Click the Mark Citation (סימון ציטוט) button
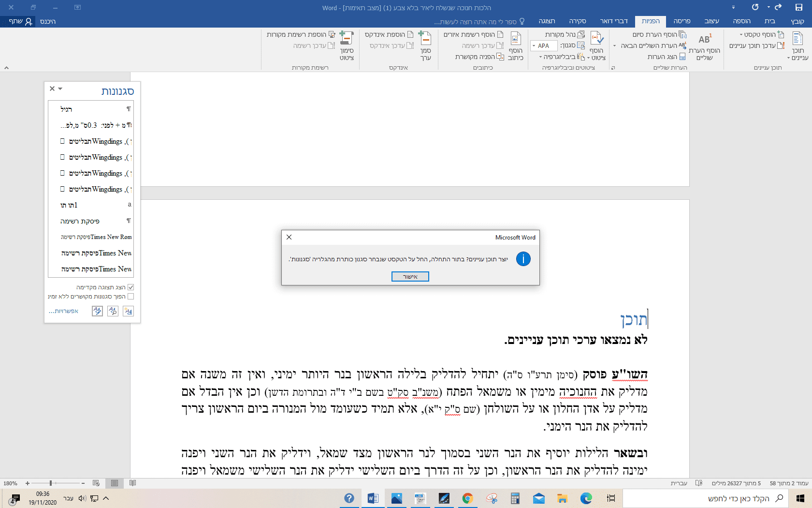The width and height of the screenshot is (812, 508). tap(347, 46)
